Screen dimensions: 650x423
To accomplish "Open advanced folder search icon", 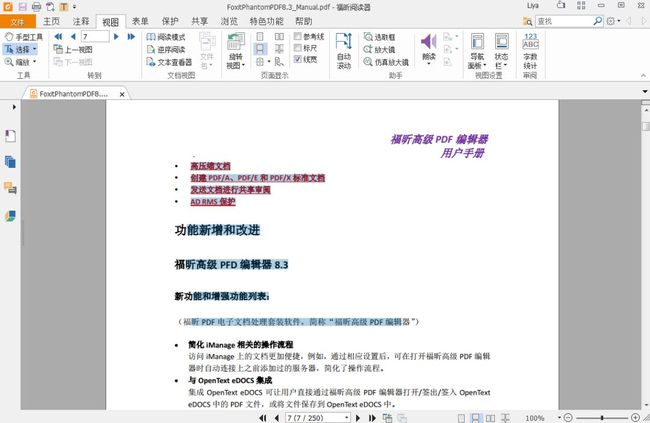I will tap(527, 21).
